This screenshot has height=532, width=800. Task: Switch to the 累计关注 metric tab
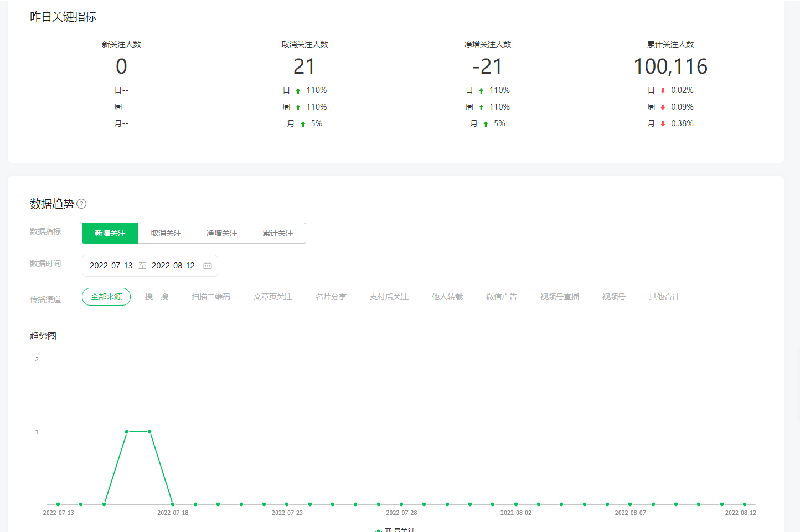(x=278, y=233)
